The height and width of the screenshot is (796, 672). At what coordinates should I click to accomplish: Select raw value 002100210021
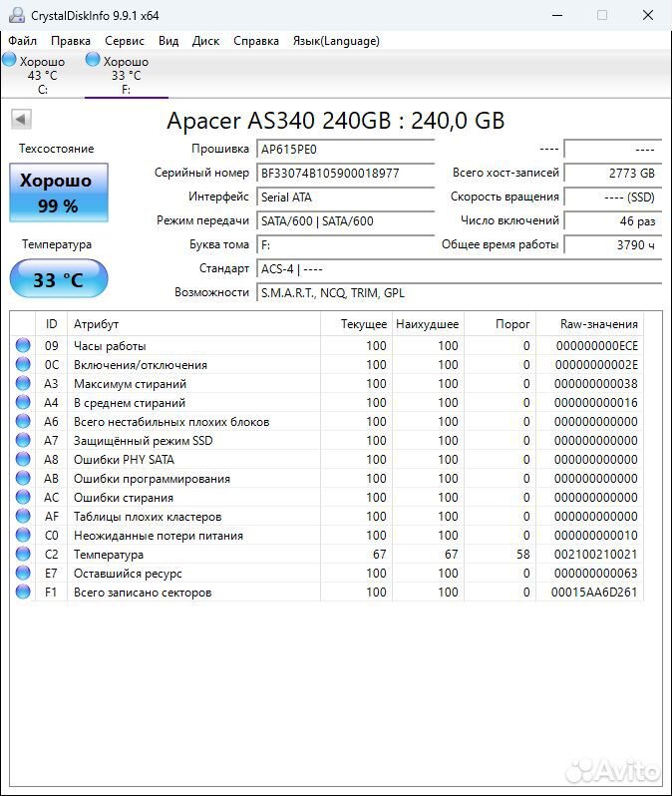596,555
